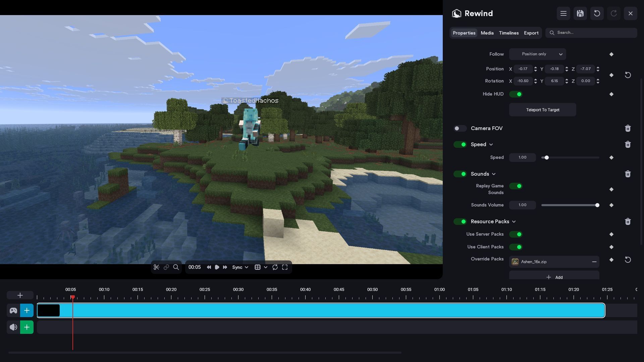Reset Position and Rotation values
644x362 pixels.
click(628, 75)
